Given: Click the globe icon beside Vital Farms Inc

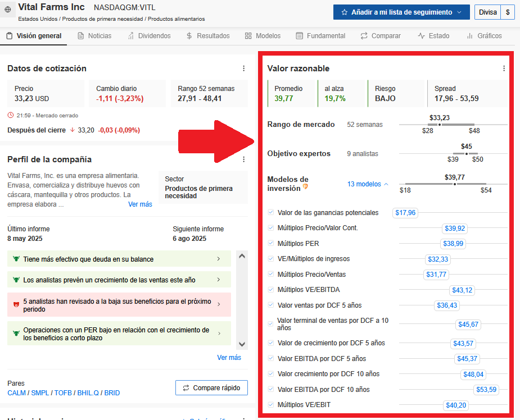Looking at the screenshot, I should (x=8, y=10).
